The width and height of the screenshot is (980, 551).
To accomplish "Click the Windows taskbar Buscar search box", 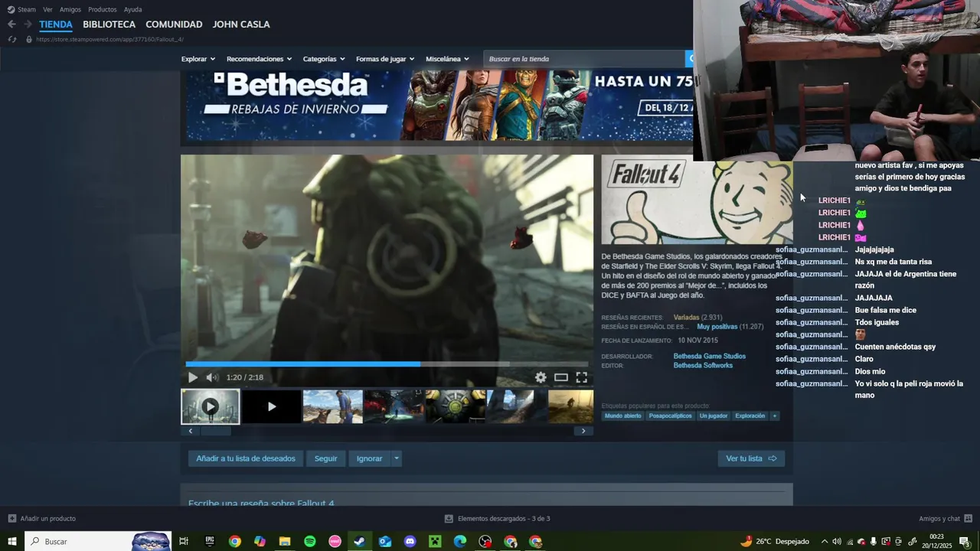I will (x=98, y=541).
